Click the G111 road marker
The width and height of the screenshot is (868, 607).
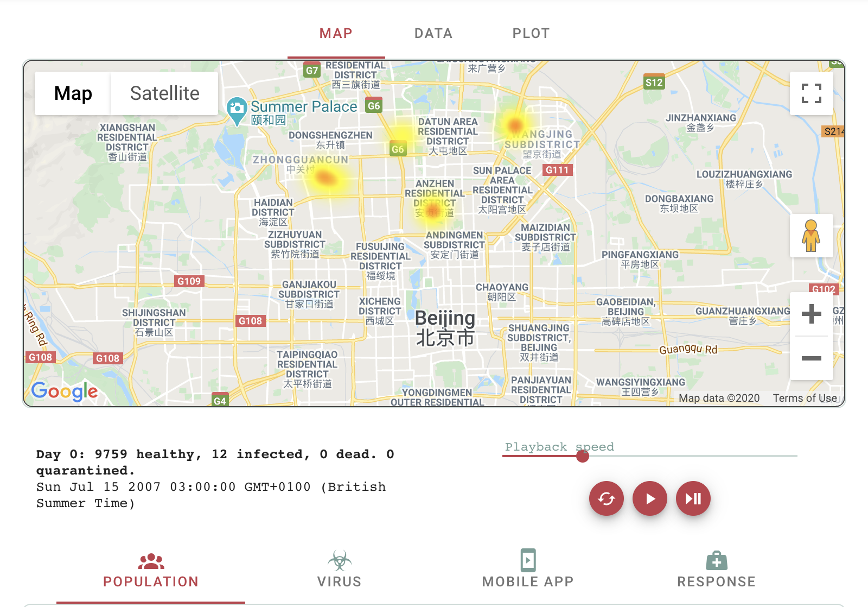(557, 170)
